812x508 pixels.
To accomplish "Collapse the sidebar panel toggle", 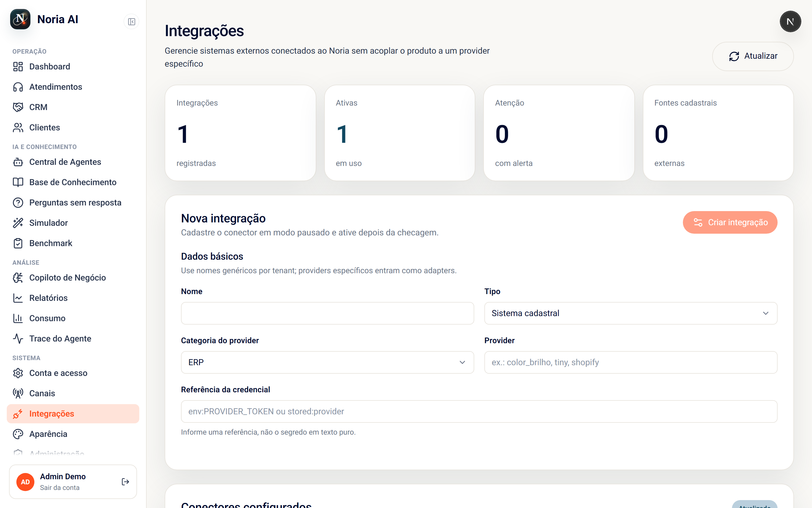I will tap(132, 22).
